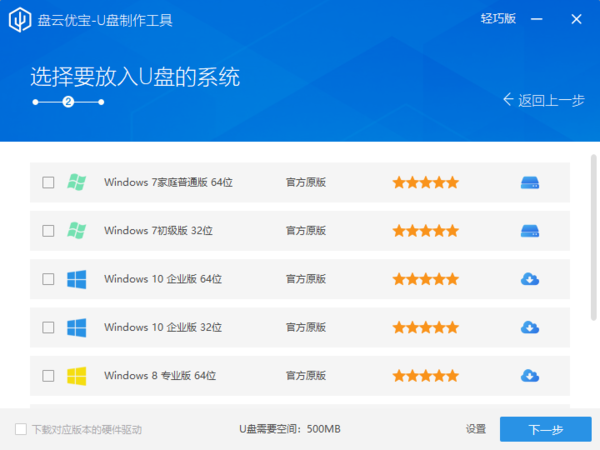Click the text Windows 7初级版 32位
The width and height of the screenshot is (600, 450).
tap(158, 230)
